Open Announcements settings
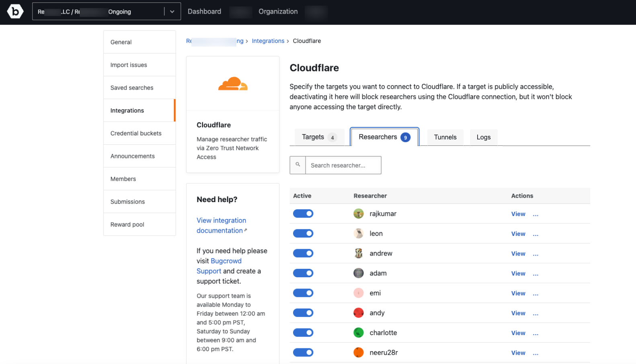The width and height of the screenshot is (636, 364). 140,156
